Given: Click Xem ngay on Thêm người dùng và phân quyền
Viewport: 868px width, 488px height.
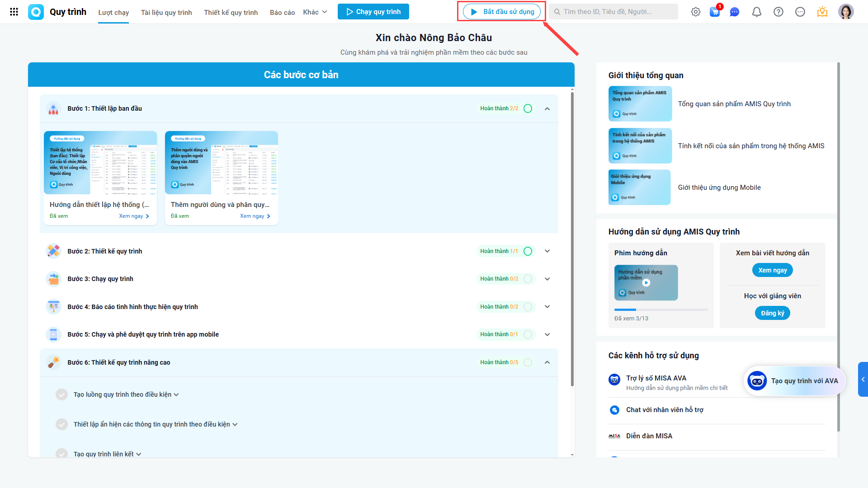Looking at the screenshot, I should (x=255, y=216).
